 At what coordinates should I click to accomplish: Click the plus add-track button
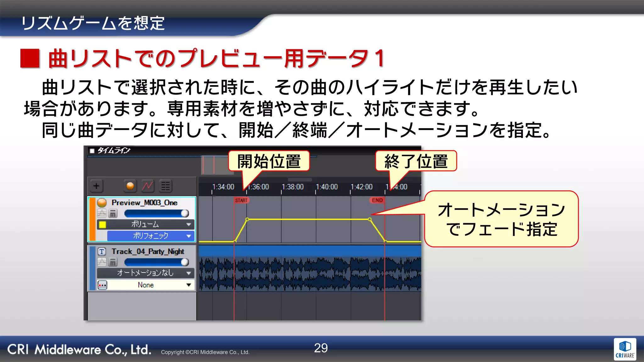pos(96,186)
